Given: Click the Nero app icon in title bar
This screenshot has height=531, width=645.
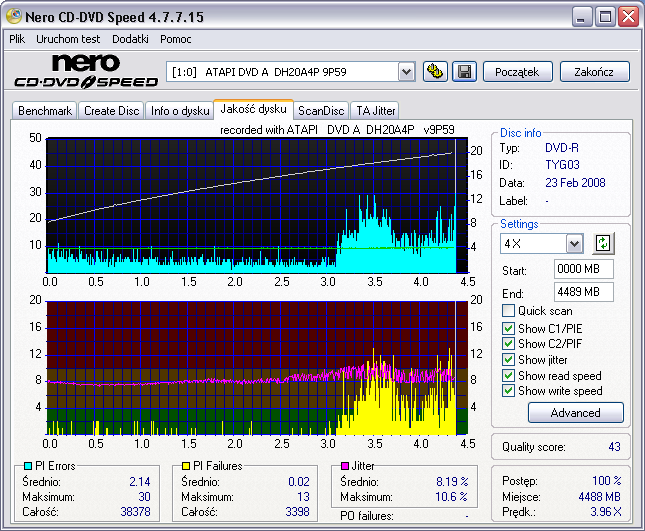Looking at the screenshot, I should point(14,16).
